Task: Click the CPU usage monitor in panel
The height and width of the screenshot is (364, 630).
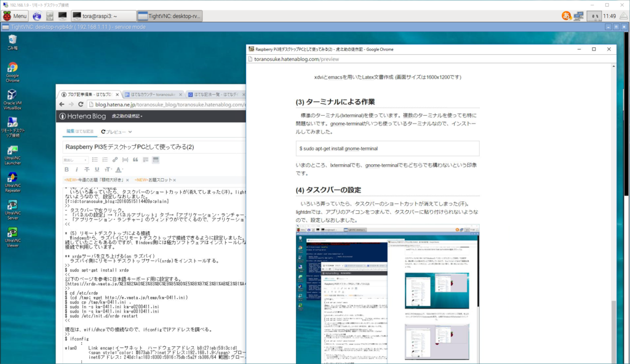Action: point(594,16)
